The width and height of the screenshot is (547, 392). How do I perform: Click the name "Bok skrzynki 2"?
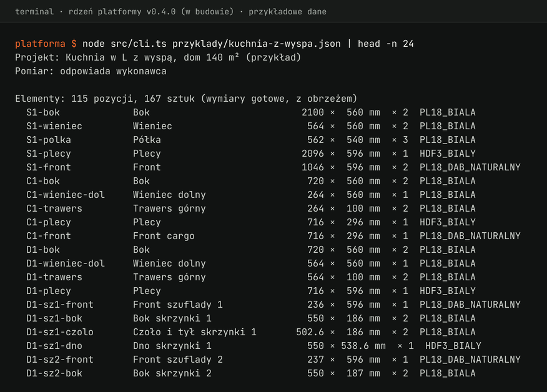[172, 373]
